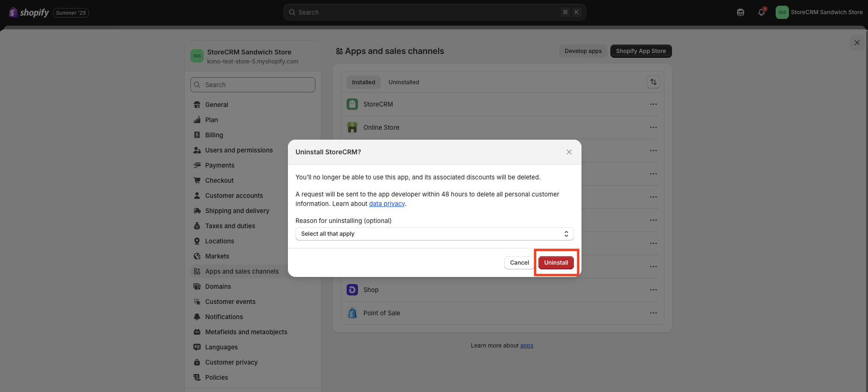The width and height of the screenshot is (868, 392).
Task: Click the Markets globe icon
Action: coord(197,256)
